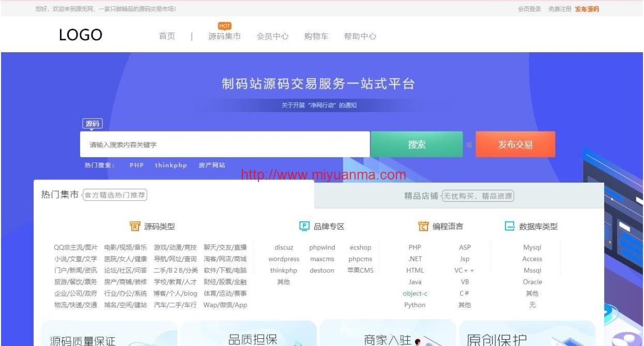The height and width of the screenshot is (346, 644).
Task: Select the 源码 search type tag
Action: click(93, 124)
